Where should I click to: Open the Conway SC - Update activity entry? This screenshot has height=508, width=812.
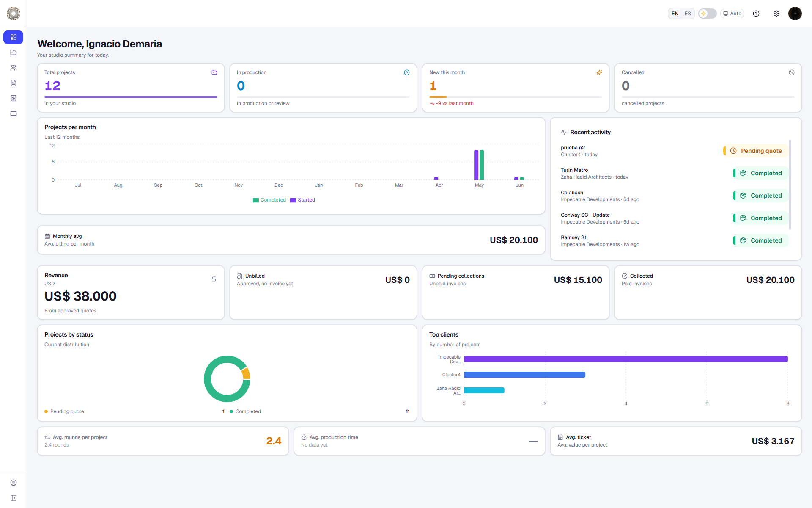point(675,218)
